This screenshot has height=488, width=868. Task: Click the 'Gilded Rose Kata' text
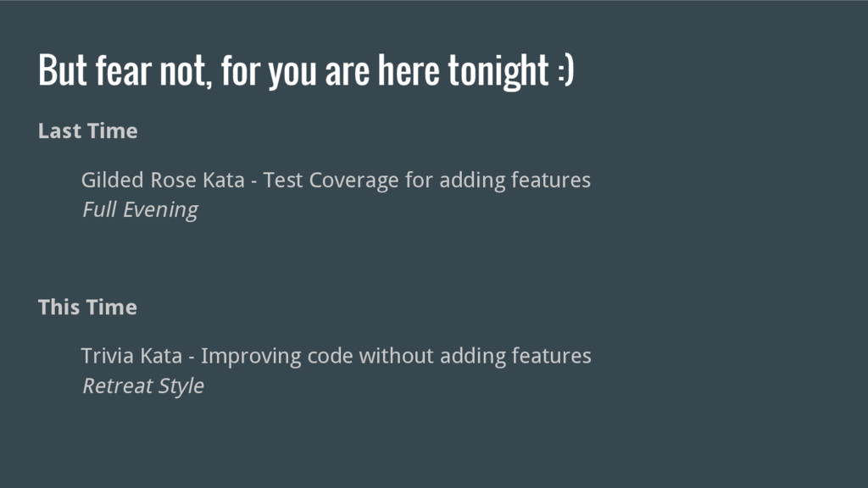coord(163,180)
